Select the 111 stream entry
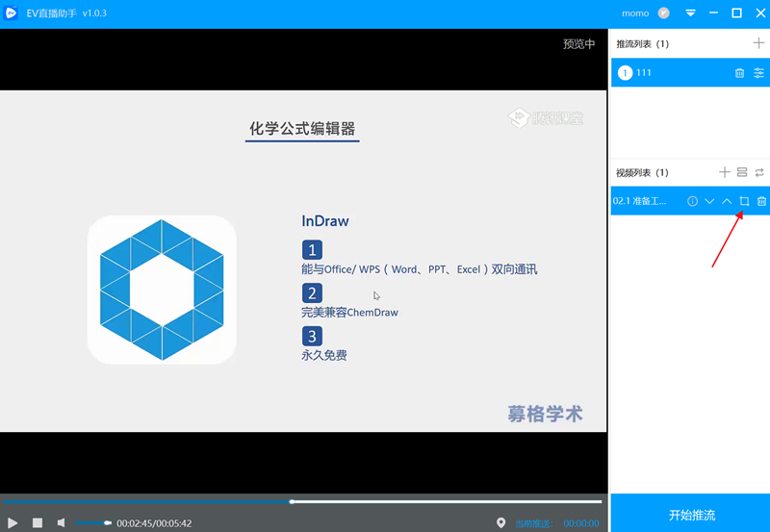The width and height of the screenshot is (770, 532). click(x=690, y=73)
